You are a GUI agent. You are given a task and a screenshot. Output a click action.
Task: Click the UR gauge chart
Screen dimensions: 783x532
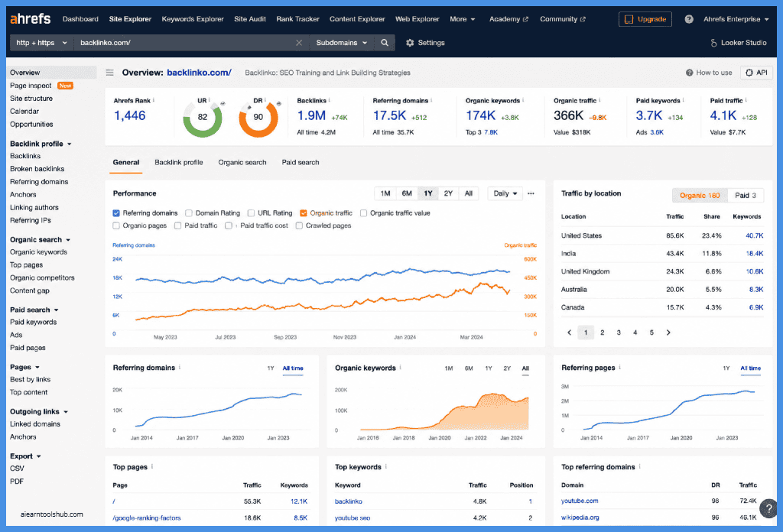[202, 118]
